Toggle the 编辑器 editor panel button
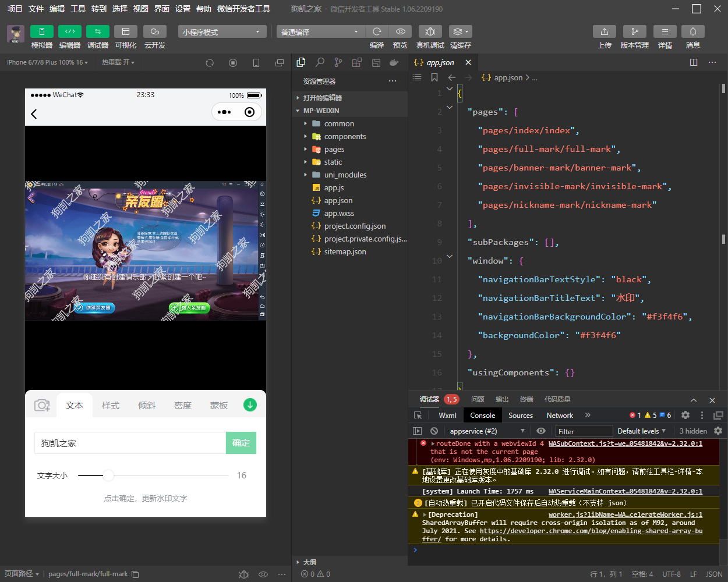Viewport: 728px width, 582px height. 70,31
